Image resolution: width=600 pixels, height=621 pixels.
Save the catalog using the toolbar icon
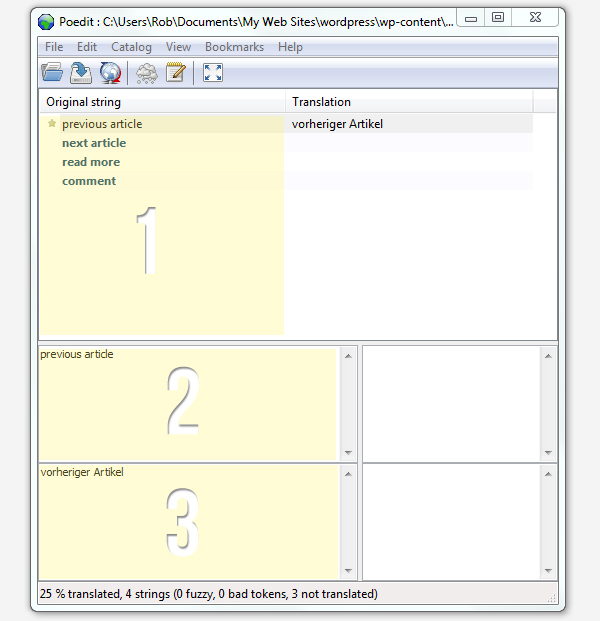(x=81, y=73)
